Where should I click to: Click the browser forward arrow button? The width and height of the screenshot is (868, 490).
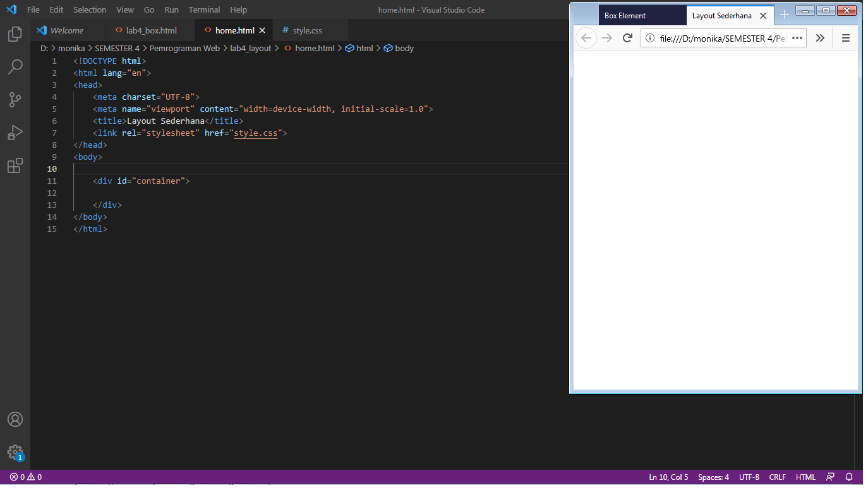click(x=607, y=38)
